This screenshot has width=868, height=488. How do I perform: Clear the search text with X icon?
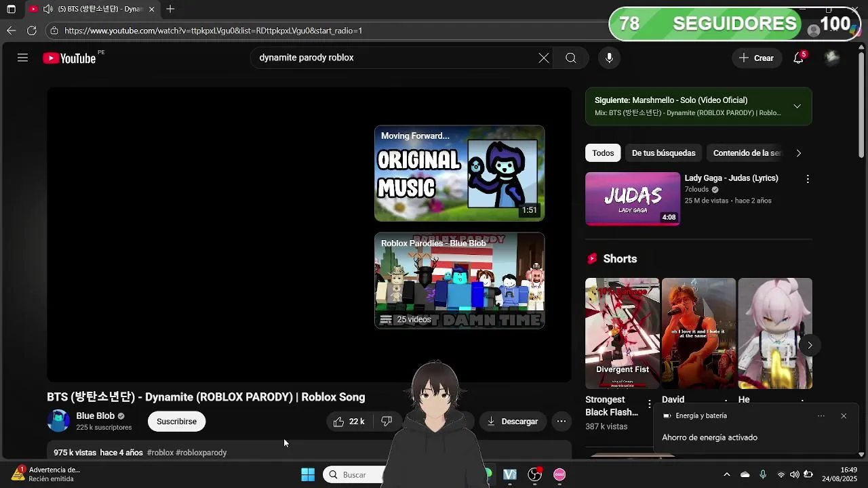tap(544, 58)
